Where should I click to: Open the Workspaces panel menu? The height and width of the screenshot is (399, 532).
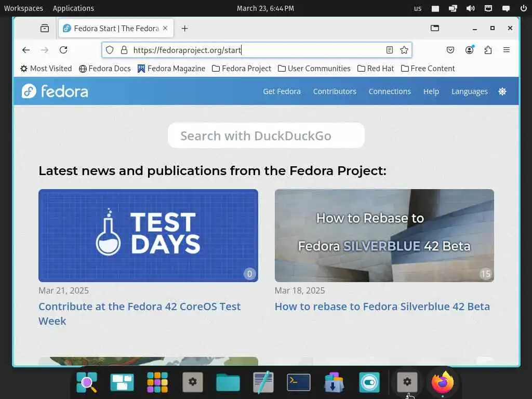(23, 8)
